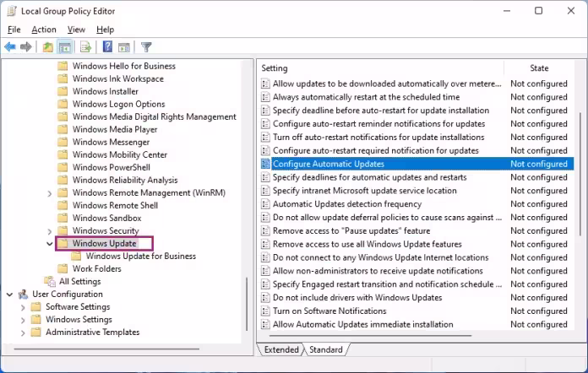Open the Action menu

44,30
